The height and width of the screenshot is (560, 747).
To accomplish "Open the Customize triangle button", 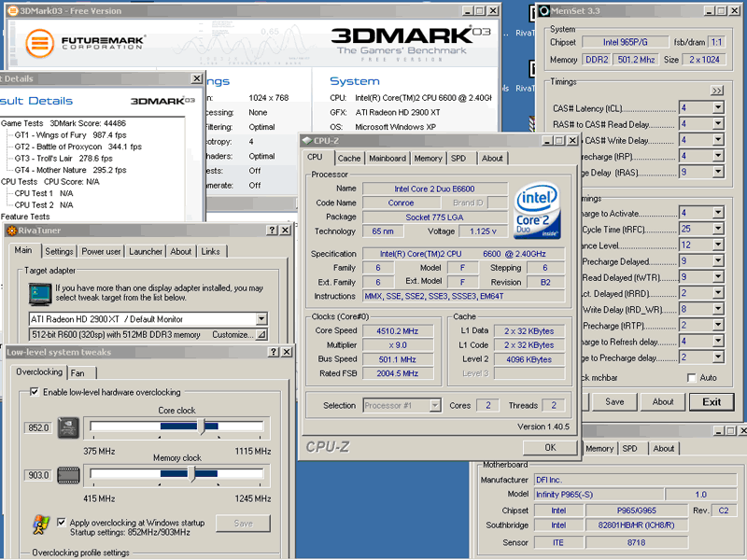I will click(261, 335).
